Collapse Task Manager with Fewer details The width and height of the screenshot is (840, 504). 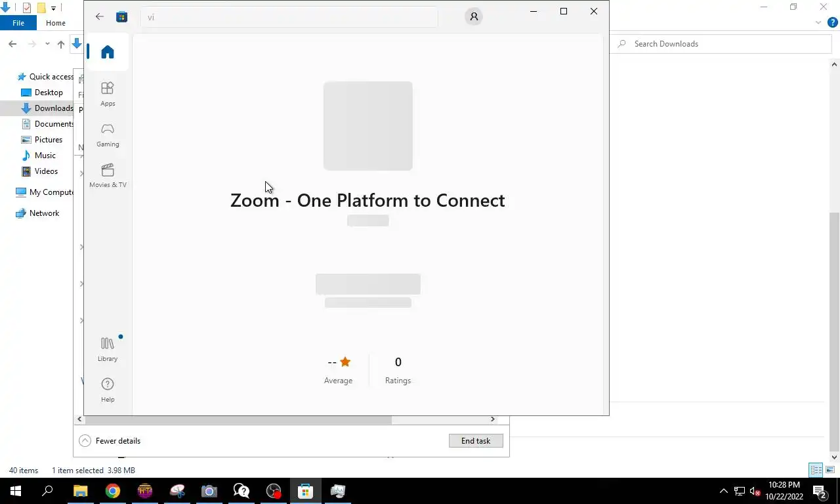(110, 441)
